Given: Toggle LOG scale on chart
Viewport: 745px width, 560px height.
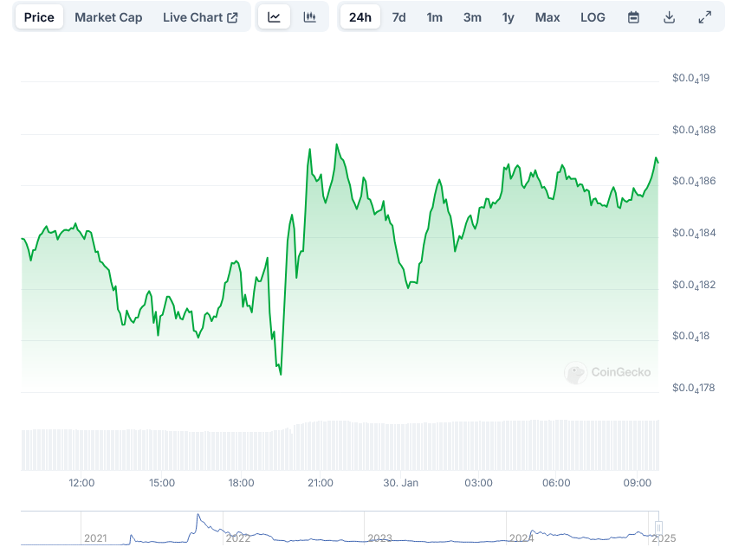Looking at the screenshot, I should [x=593, y=17].
